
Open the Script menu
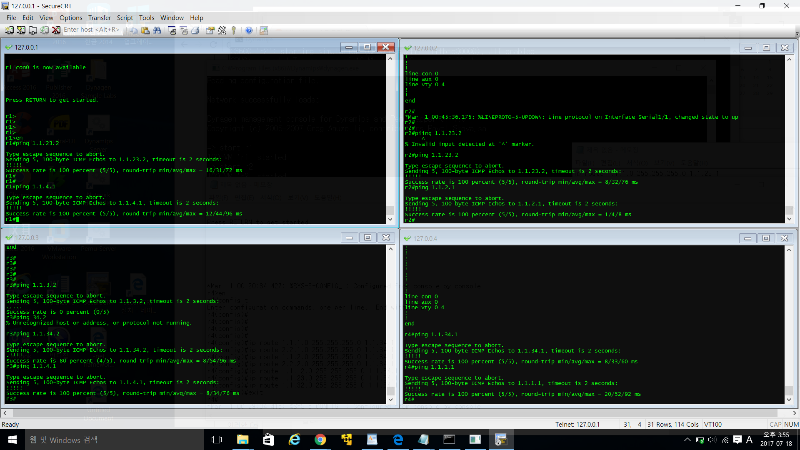tap(124, 18)
